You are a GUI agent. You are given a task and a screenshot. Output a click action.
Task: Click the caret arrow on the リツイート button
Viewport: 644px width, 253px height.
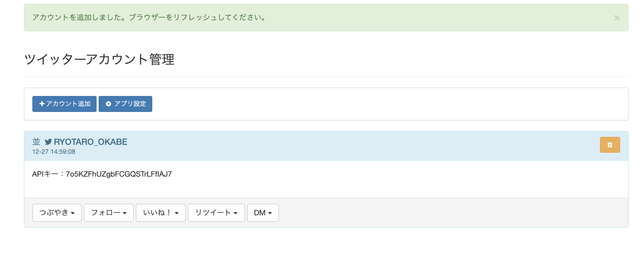(x=236, y=213)
